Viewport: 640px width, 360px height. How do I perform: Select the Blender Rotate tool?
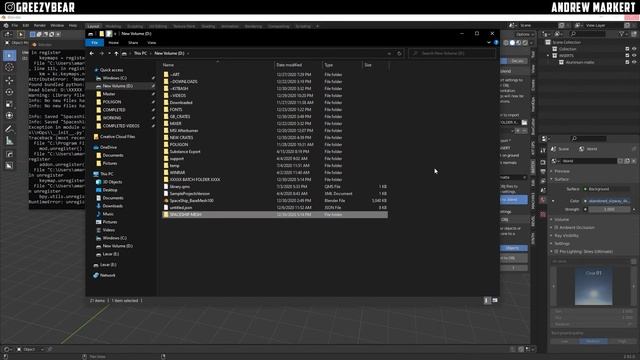[x=9, y=92]
